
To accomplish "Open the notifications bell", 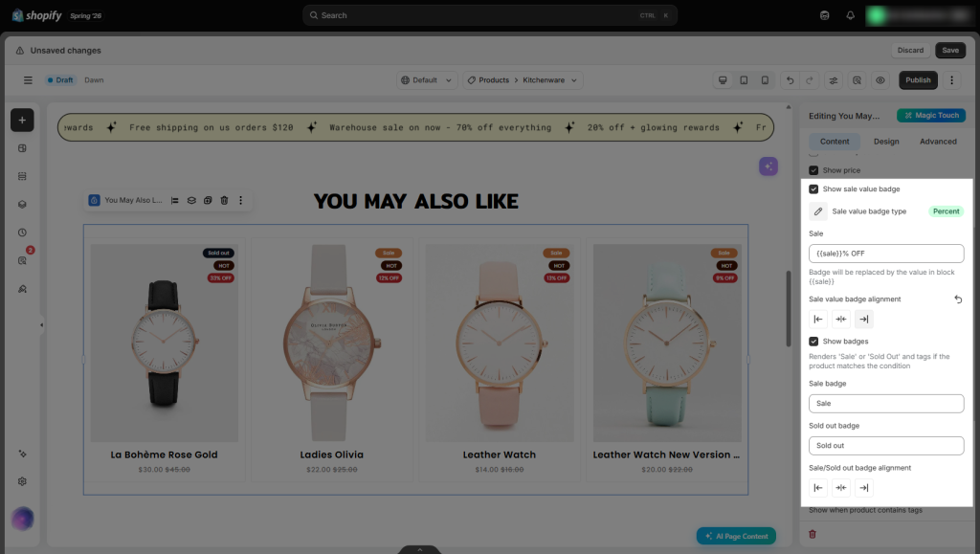I will click(850, 15).
